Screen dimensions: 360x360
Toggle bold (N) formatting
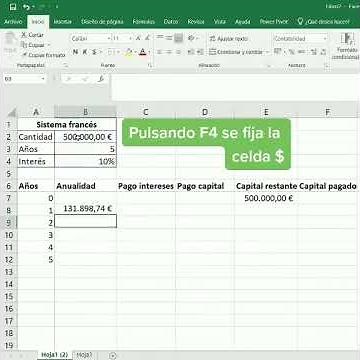[75, 52]
